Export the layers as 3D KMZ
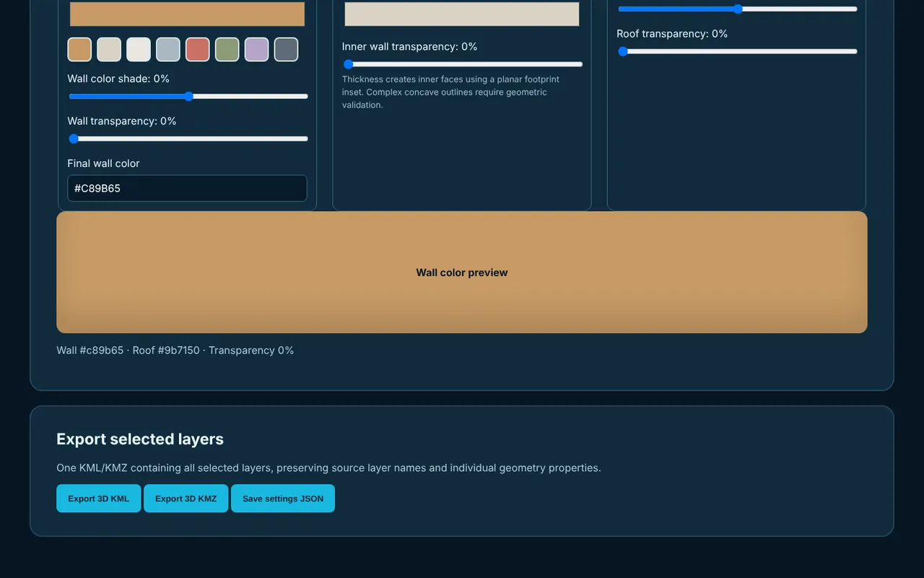This screenshot has height=578, width=924. (186, 499)
